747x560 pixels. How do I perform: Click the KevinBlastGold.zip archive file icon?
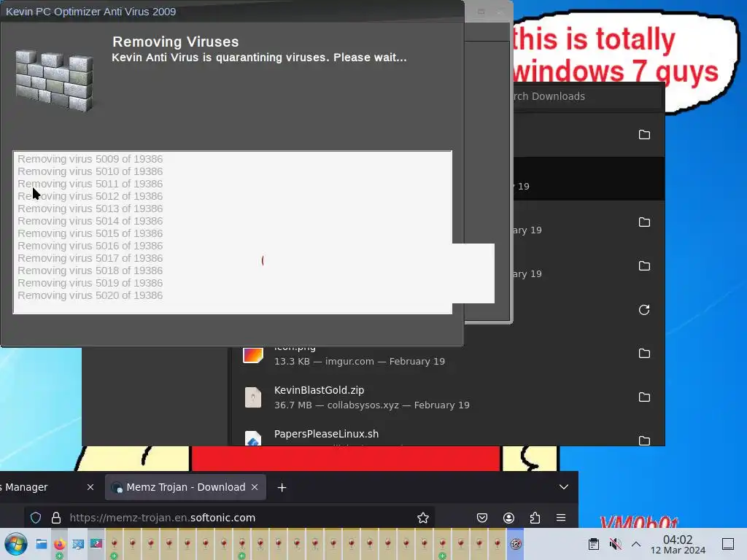point(253,397)
